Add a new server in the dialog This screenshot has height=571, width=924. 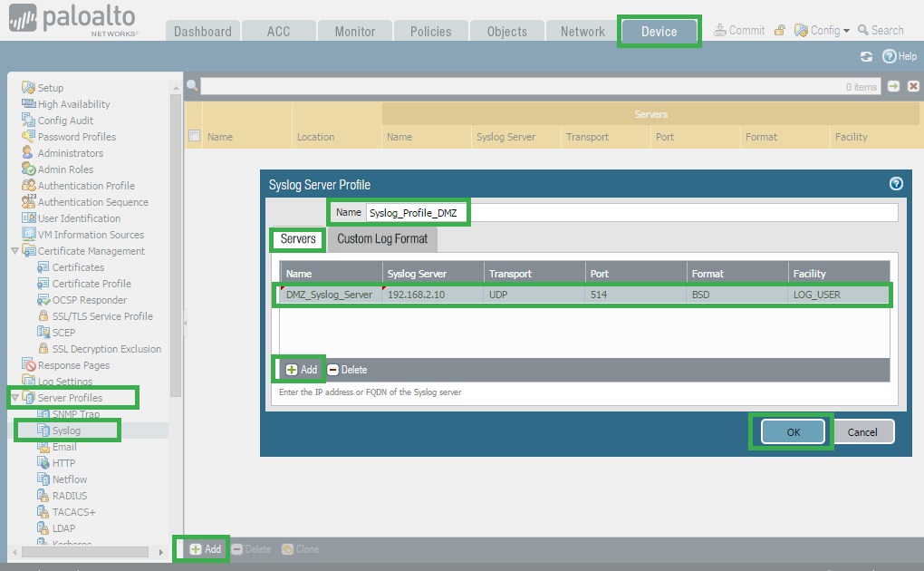point(301,370)
